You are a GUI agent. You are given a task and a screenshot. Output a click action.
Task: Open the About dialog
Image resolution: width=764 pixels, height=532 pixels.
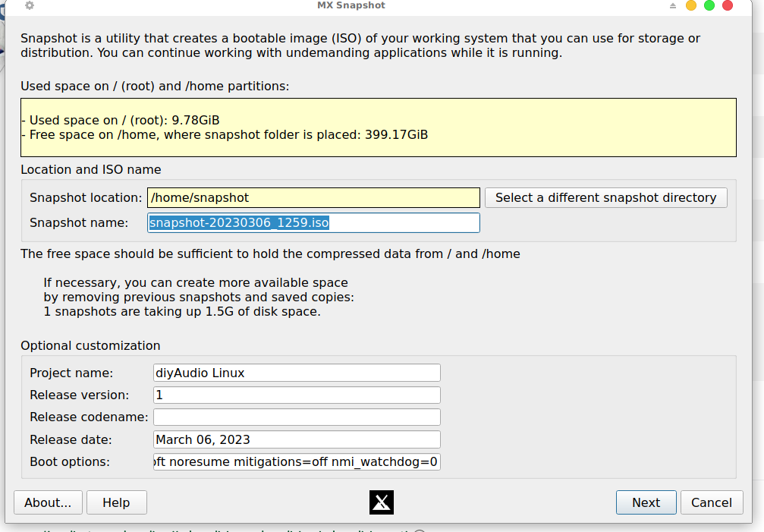click(48, 502)
